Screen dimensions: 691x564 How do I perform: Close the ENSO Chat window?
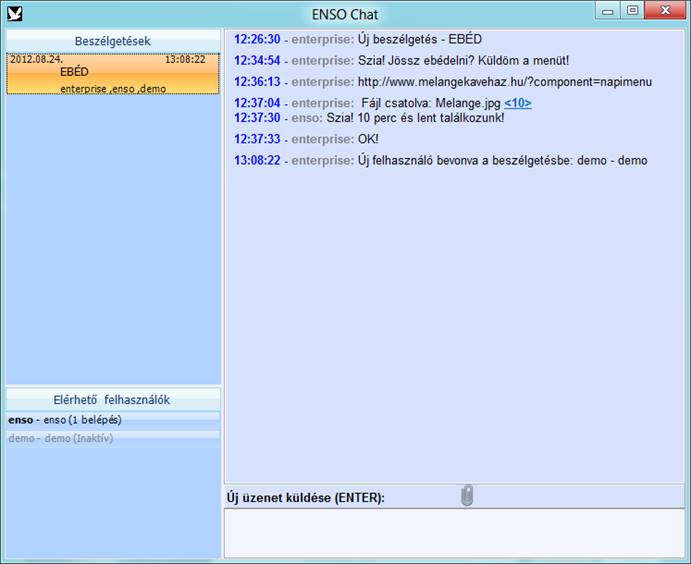[665, 11]
